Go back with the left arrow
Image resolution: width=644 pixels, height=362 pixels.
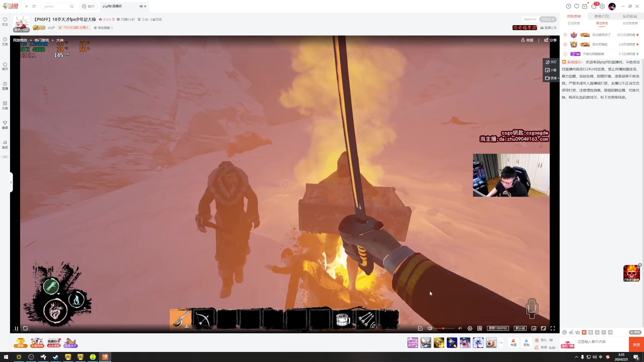[x=27, y=6]
